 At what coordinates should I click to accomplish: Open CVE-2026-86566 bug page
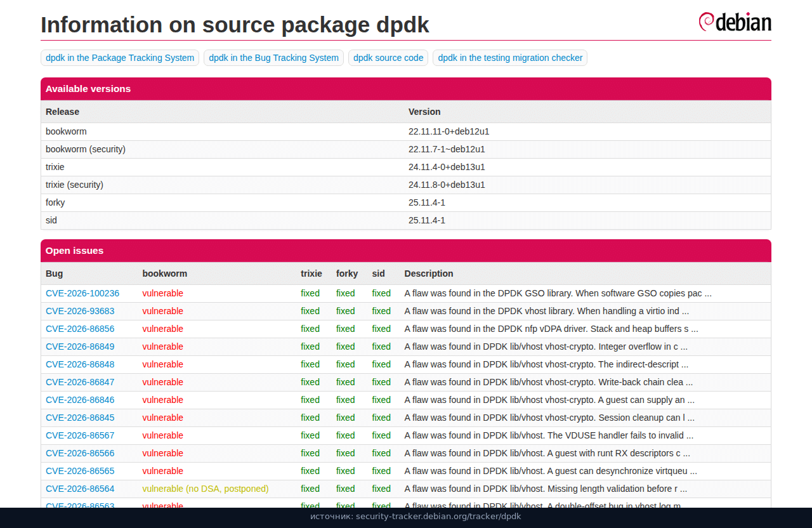coord(80,453)
